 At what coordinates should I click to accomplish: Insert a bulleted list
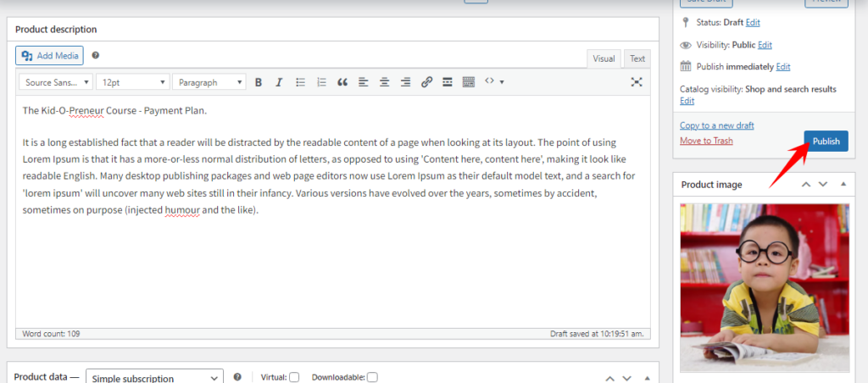coord(301,82)
